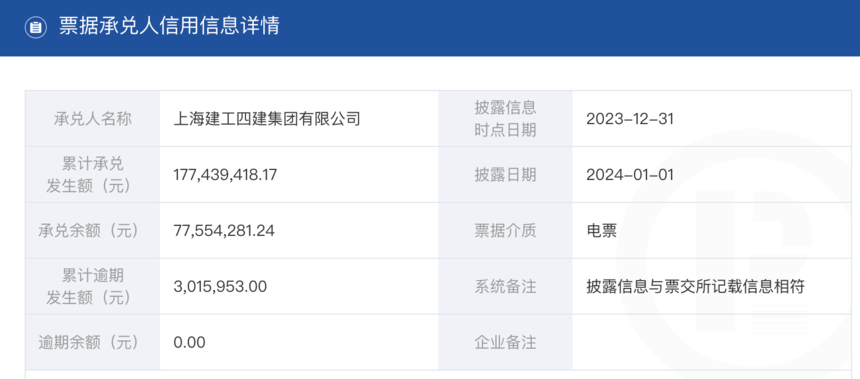The width and height of the screenshot is (860, 379).
Task: Click the remark 披露信息与票交所记载信息相符
Action: pos(695,286)
